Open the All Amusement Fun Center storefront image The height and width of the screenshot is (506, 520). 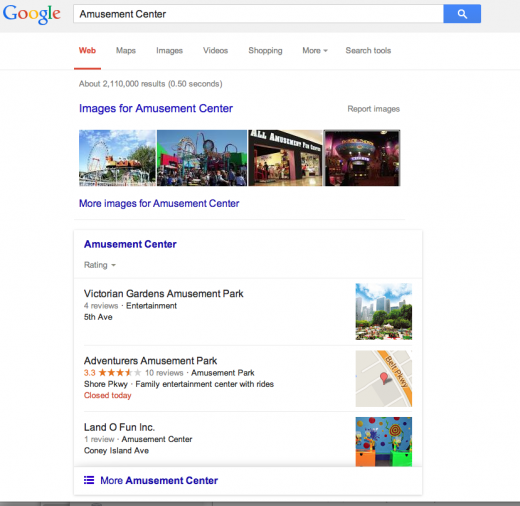click(x=285, y=158)
